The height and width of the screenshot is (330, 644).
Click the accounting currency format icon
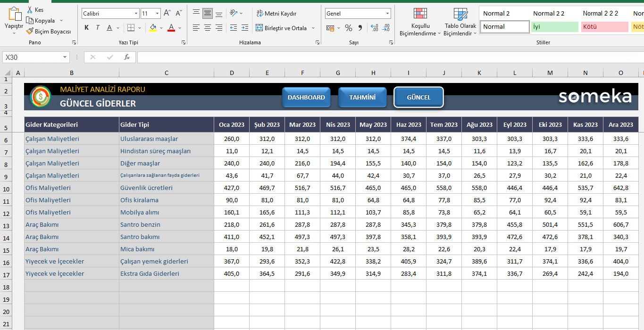pyautogui.click(x=331, y=28)
